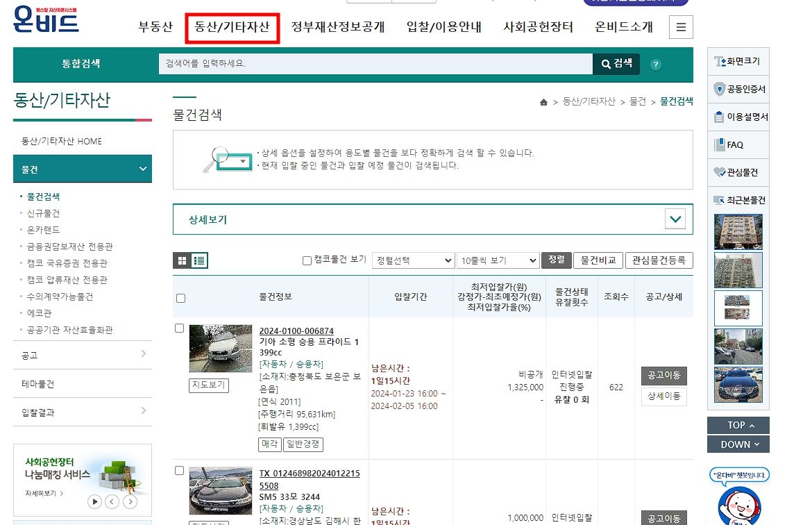Image resolution: width=812 pixels, height=525 pixels.
Task: Enable the 캠코물건 보기 checkbox
Action: [305, 260]
